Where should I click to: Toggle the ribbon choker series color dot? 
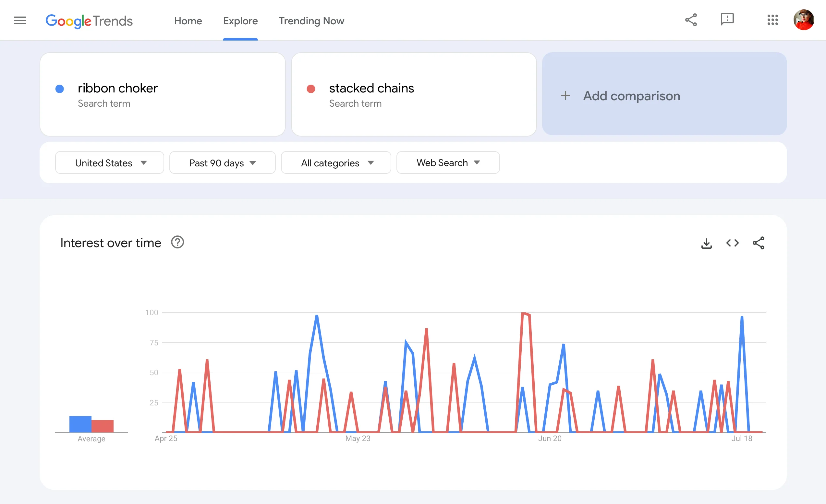coord(60,89)
